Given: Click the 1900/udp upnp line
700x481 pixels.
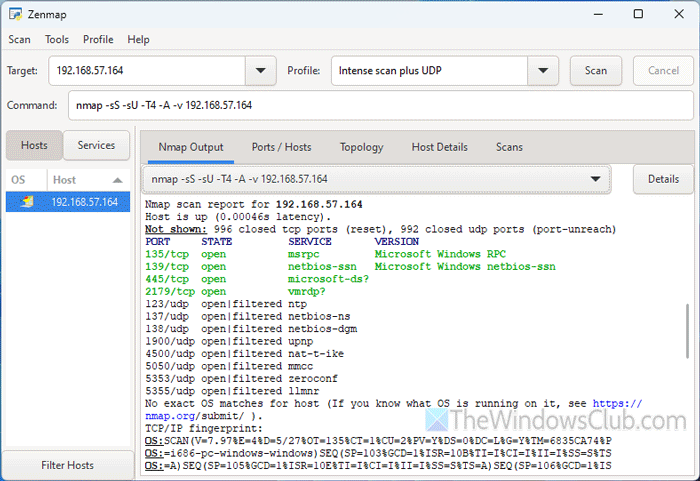Looking at the screenshot, I should point(229,341).
